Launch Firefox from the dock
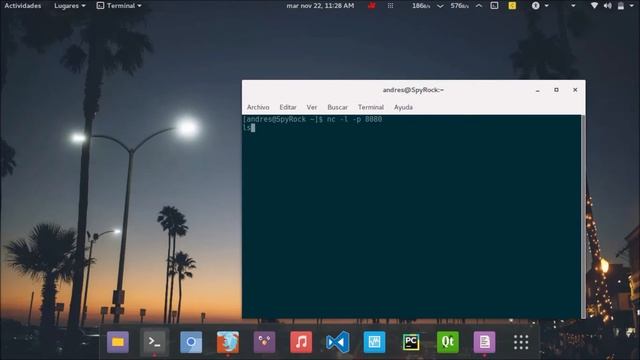The height and width of the screenshot is (360, 640). pyautogui.click(x=228, y=342)
